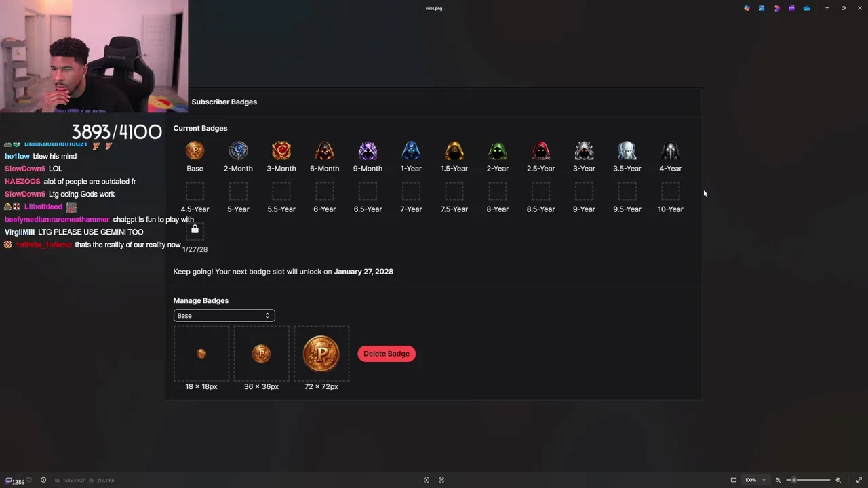Click the empty 7-Year badge slot
Image resolution: width=868 pixels, height=488 pixels.
(x=411, y=190)
